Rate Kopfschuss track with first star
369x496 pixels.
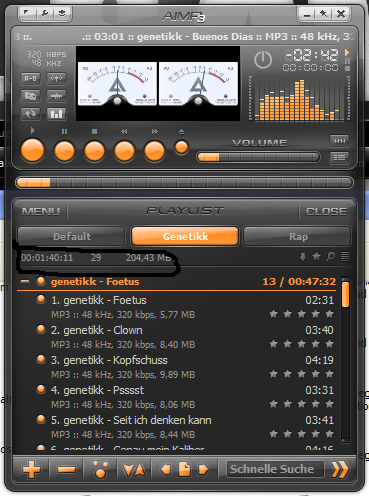[274, 374]
